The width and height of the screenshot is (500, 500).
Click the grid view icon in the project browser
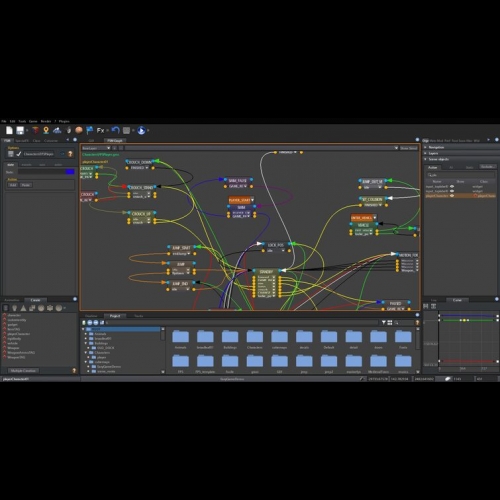(390, 322)
